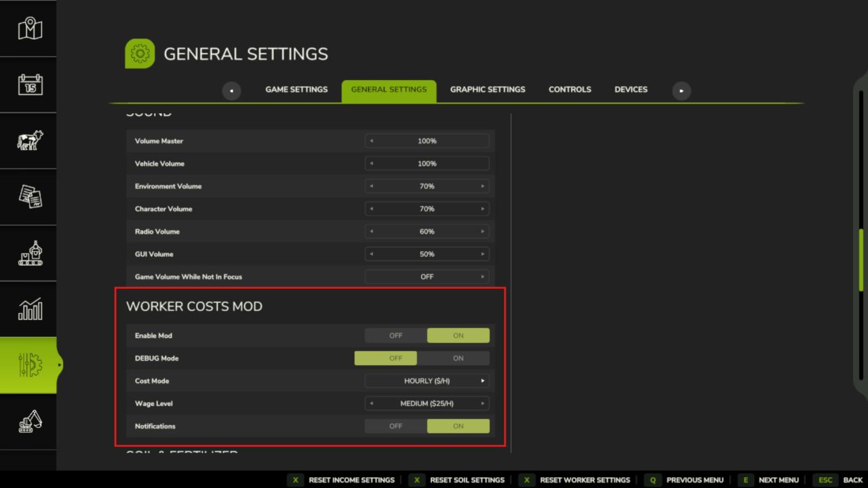This screenshot has height=488, width=868.
Task: Click the left circular arrow beside Game Settings
Action: pyautogui.click(x=231, y=90)
